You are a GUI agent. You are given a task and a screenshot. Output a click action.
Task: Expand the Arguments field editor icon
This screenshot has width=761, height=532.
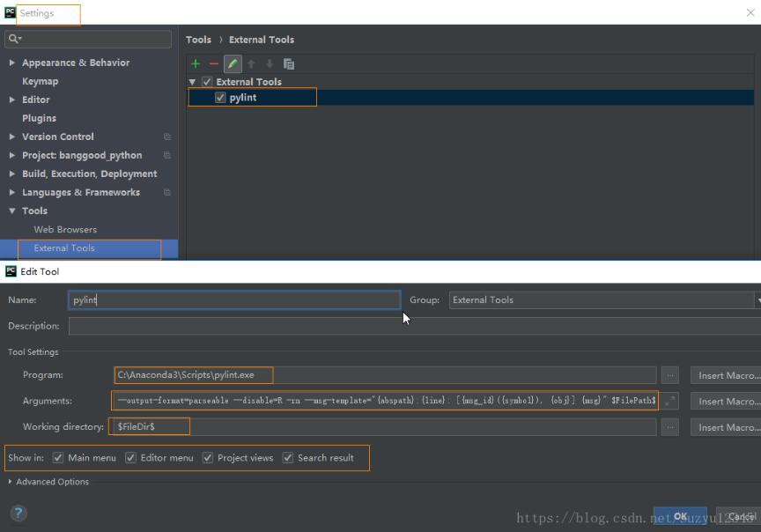(670, 401)
